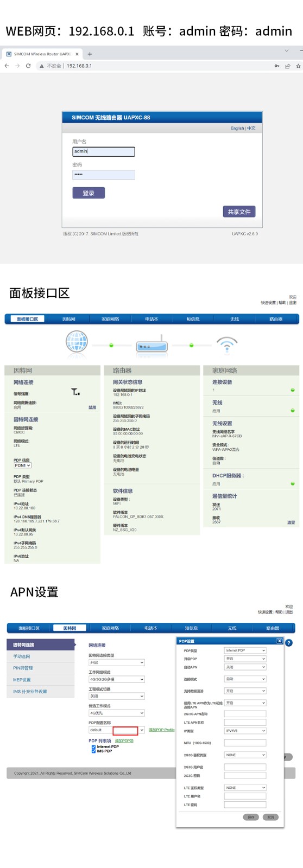The width and height of the screenshot is (303, 868).
Task: Click the green status dot beside 无线 启用
Action: tap(293, 411)
